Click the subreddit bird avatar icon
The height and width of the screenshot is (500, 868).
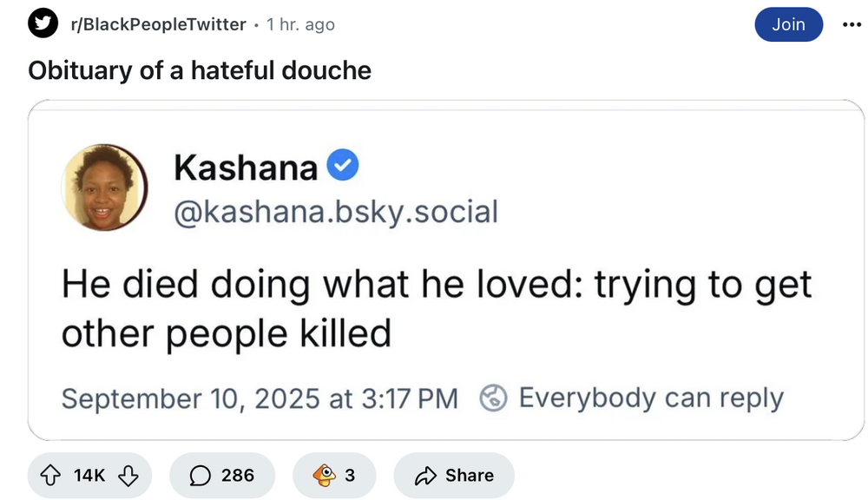point(43,24)
